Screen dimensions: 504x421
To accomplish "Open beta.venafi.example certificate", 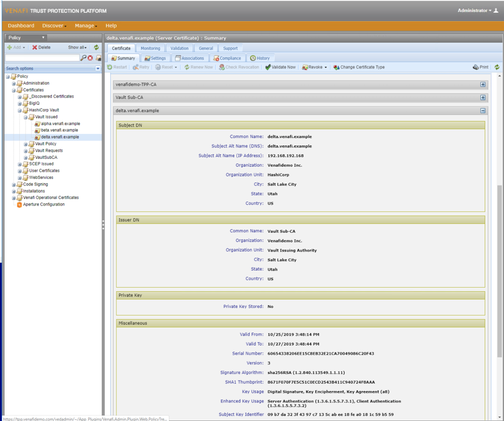I will (60, 130).
